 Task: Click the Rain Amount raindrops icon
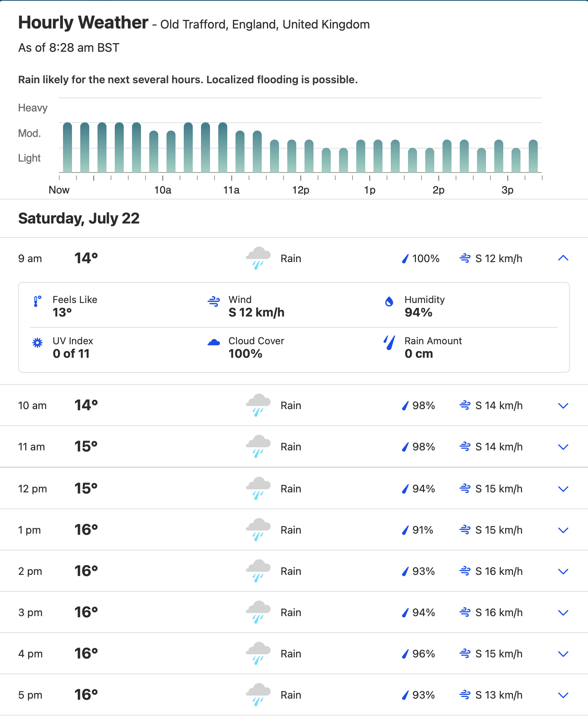pos(389,342)
